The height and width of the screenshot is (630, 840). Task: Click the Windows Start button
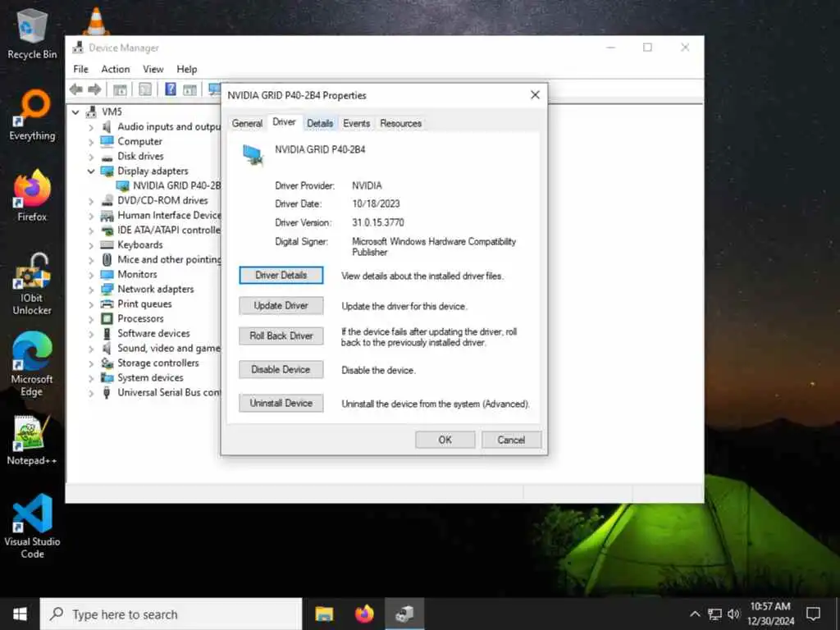coord(20,614)
